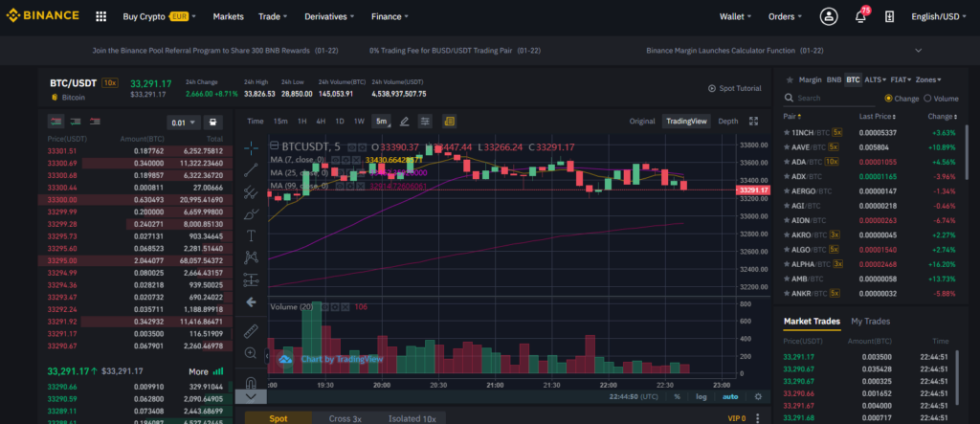Open Markets menu item
This screenshot has height=424, width=980.
pos(228,16)
